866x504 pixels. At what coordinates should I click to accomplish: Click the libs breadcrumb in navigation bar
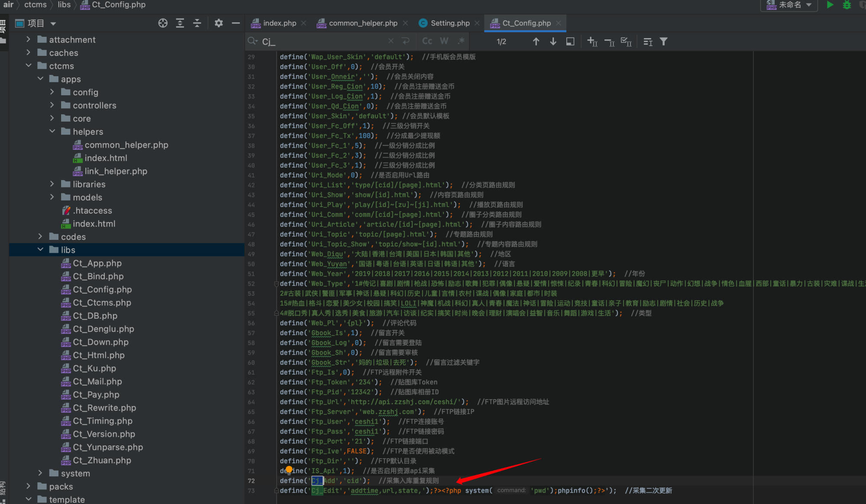[64, 5]
